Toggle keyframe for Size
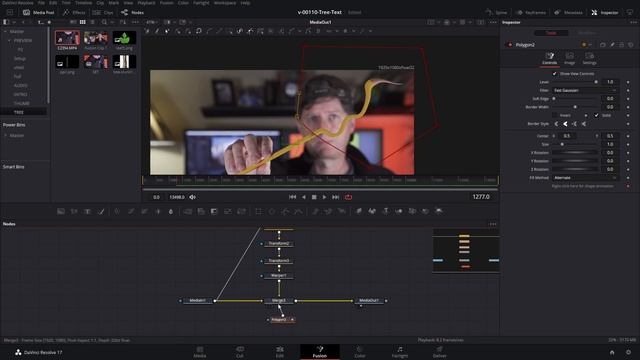The height and width of the screenshot is (360, 640). [x=628, y=144]
